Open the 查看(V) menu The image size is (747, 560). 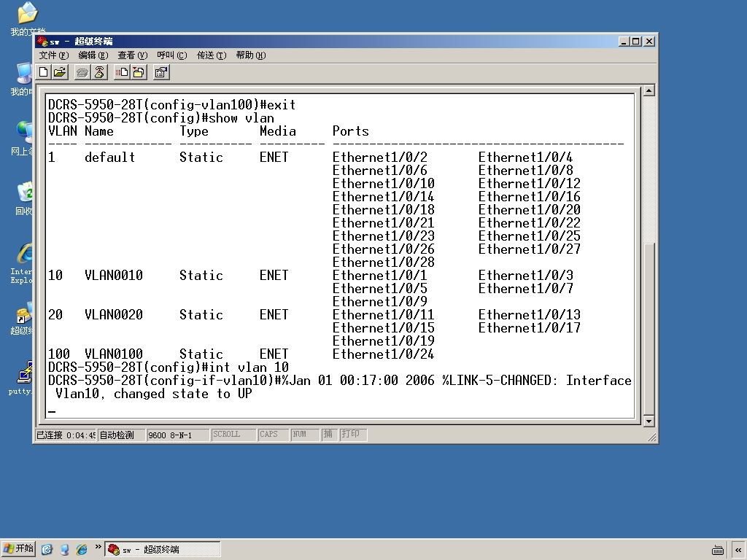click(133, 55)
